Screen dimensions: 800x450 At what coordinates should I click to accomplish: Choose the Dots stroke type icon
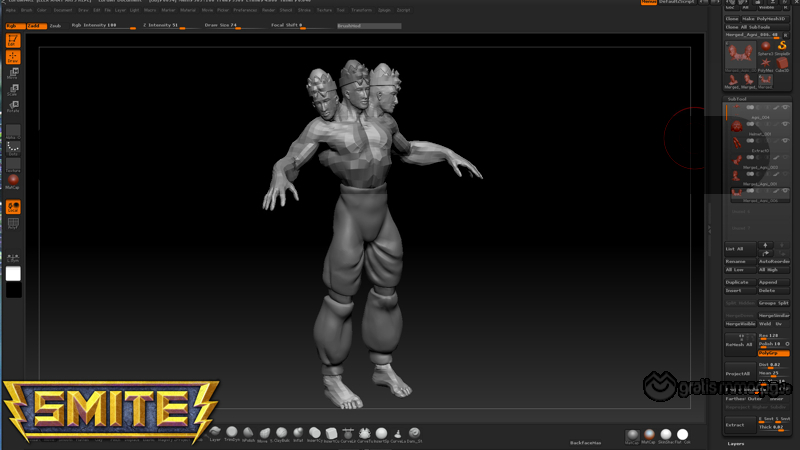[13, 148]
